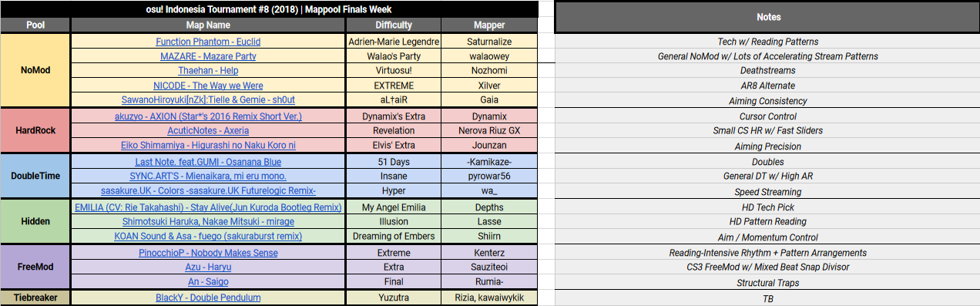Open the akuzyo - AXION remix link

tap(208, 116)
